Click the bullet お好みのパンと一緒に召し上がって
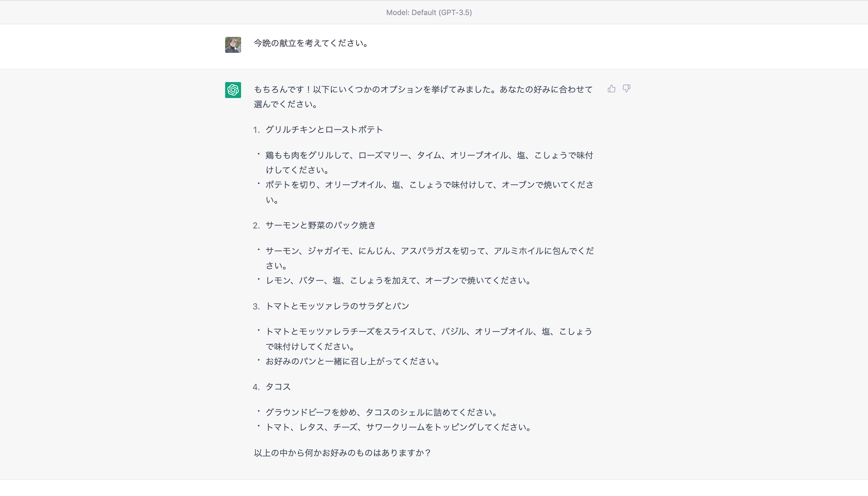868x496 pixels. (x=353, y=361)
